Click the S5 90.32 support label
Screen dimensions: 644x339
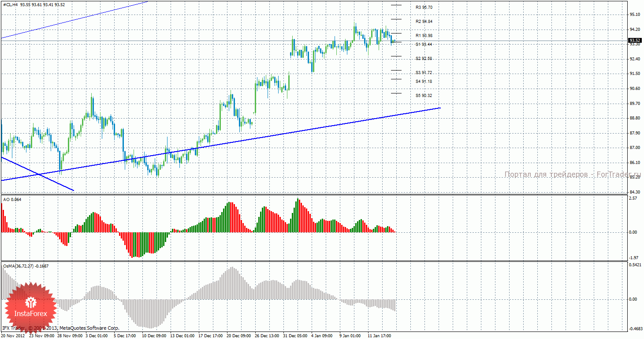point(424,96)
